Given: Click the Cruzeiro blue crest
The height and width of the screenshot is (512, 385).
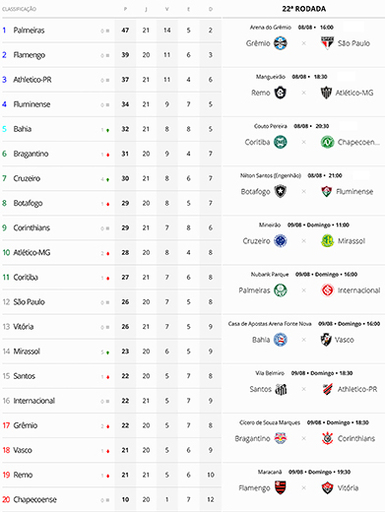Looking at the screenshot, I should [x=280, y=241].
